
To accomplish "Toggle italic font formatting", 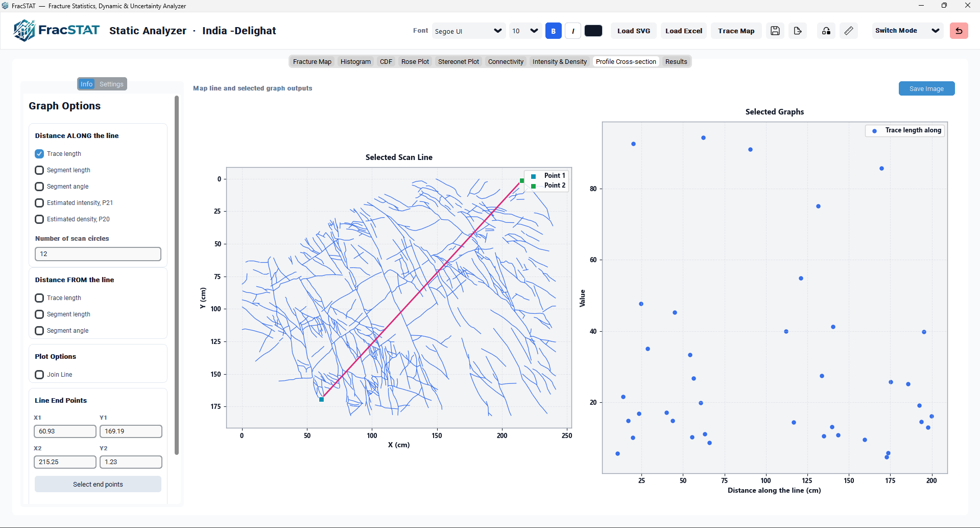I will click(x=573, y=31).
